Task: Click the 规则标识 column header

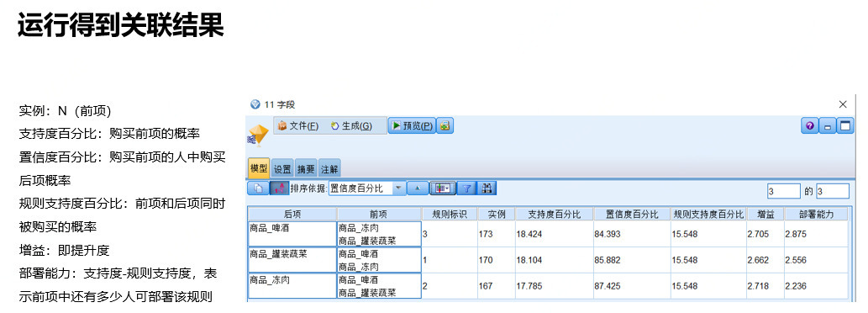Action: 449,214
